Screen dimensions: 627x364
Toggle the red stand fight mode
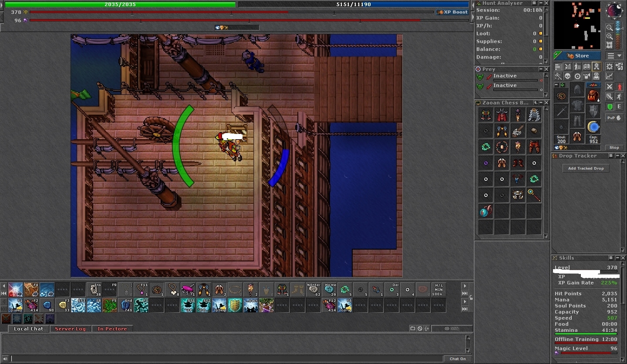pyautogui.click(x=619, y=87)
